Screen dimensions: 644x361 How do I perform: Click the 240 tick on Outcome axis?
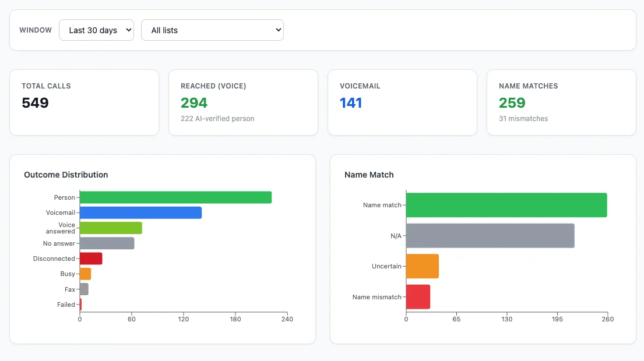(287, 319)
